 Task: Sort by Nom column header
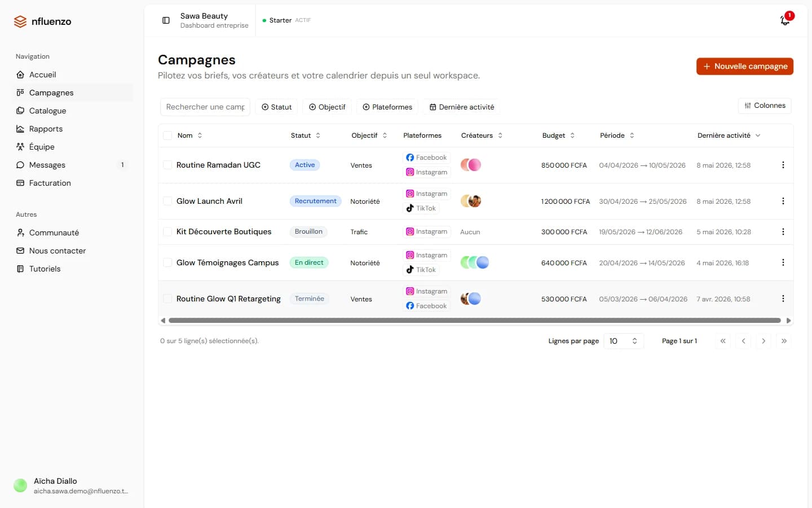(x=189, y=135)
